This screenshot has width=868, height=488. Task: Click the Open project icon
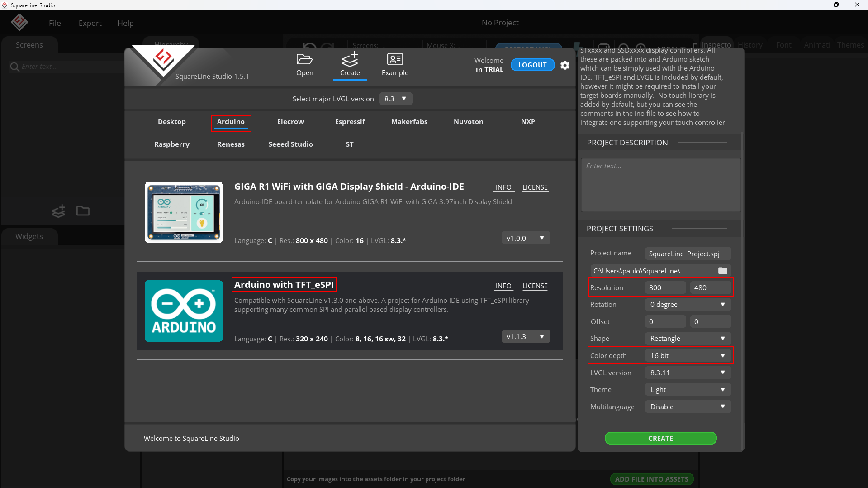[304, 59]
